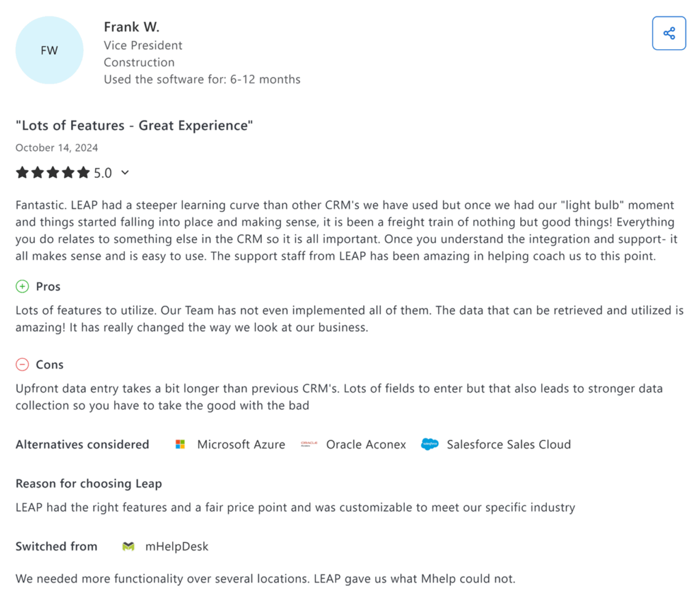Click the red minus icon beside Cons

click(x=23, y=364)
